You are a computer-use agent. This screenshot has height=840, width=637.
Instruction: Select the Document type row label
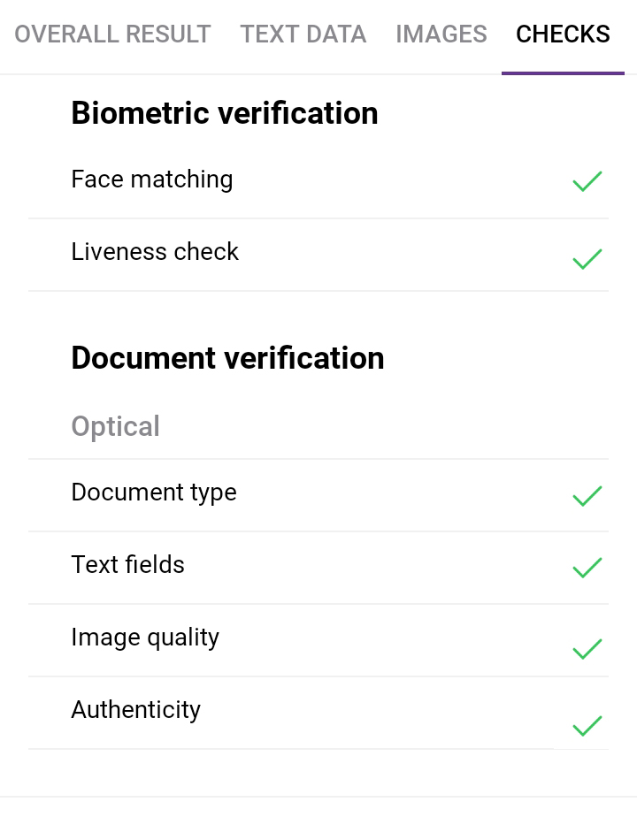tap(154, 493)
